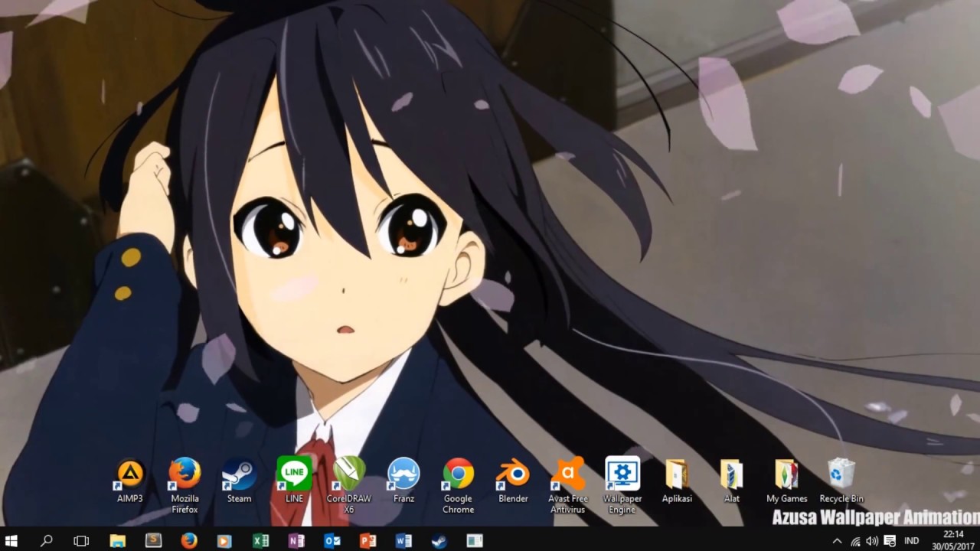Select the My Games folder icon

click(x=786, y=481)
